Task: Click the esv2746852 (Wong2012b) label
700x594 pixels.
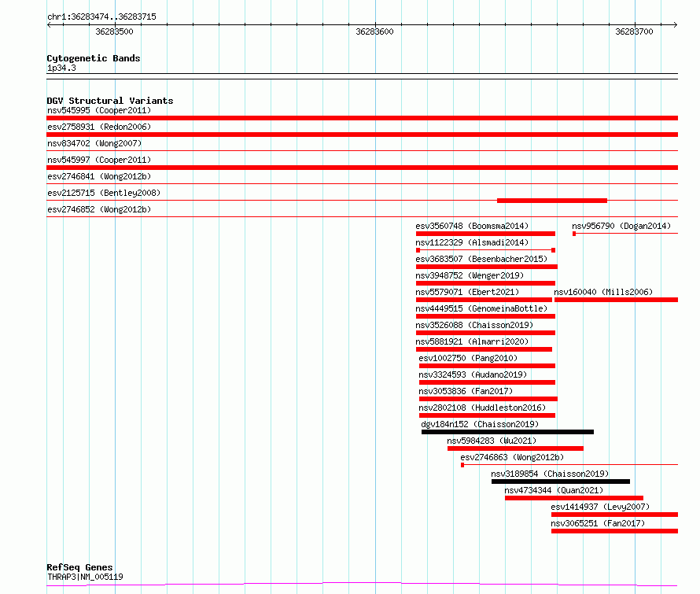Action: pos(99,209)
